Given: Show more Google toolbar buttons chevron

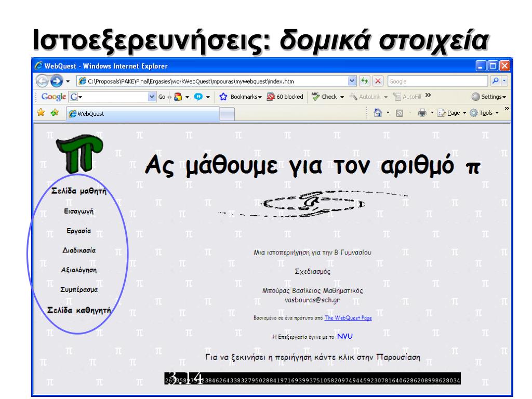Looking at the screenshot, I should [428, 95].
